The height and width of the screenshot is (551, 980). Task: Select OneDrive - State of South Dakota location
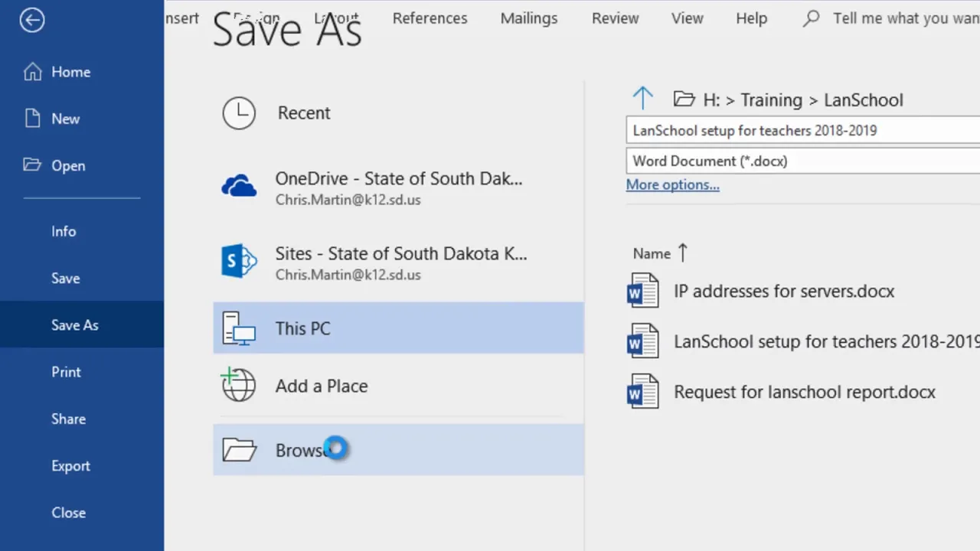[398, 187]
